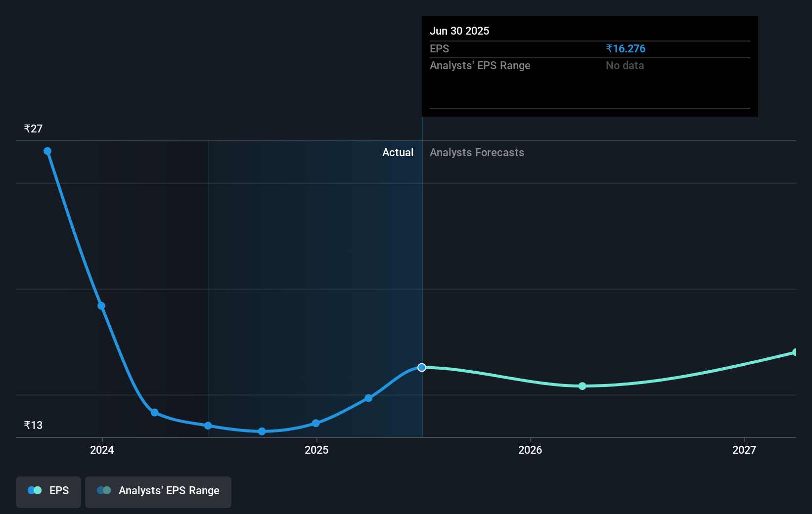Click the first EPS data point near ₹27
This screenshot has height=514, width=812.
tap(47, 151)
